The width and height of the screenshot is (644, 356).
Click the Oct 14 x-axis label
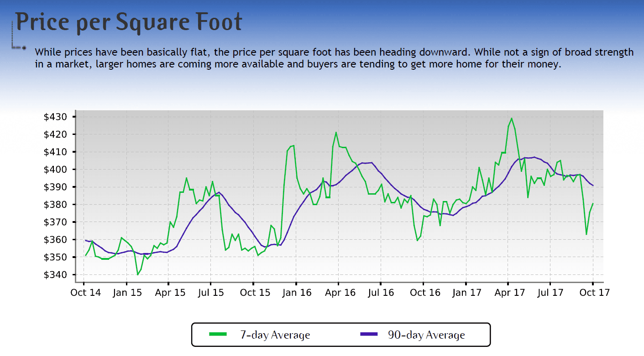point(85,293)
